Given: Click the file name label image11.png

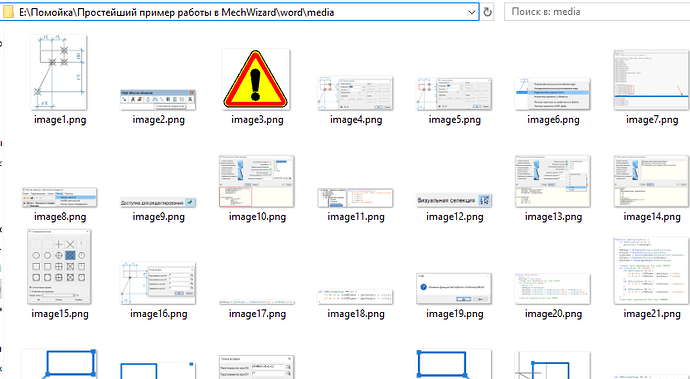Looking at the screenshot, I should click(356, 217).
